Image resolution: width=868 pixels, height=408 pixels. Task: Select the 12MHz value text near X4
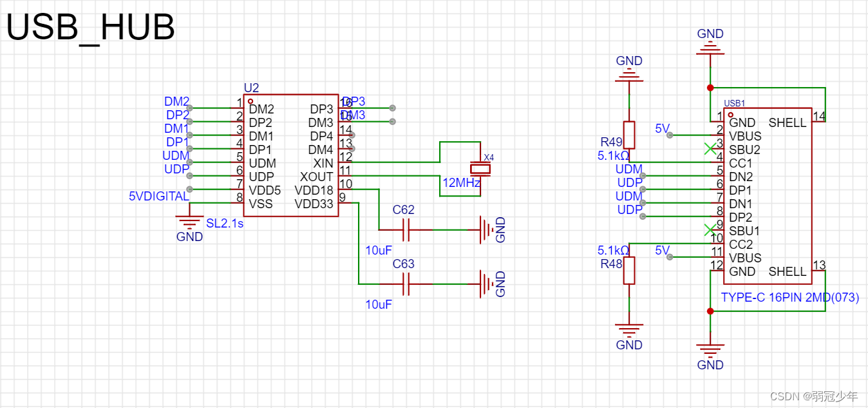tap(460, 183)
